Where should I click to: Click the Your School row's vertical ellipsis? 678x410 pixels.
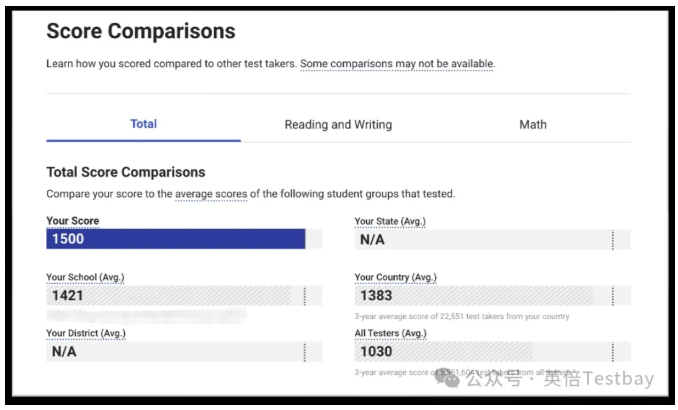coord(305,296)
